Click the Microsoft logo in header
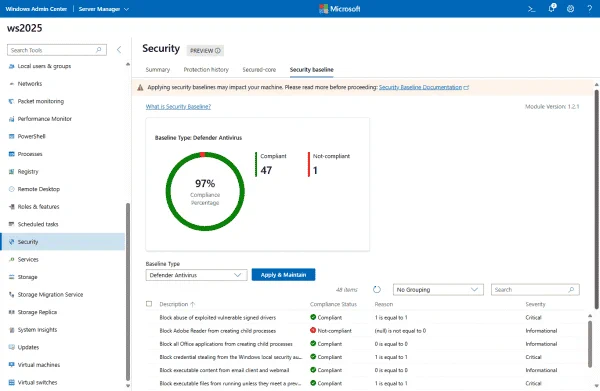Screen dimensions: 600x391 (340, 9)
